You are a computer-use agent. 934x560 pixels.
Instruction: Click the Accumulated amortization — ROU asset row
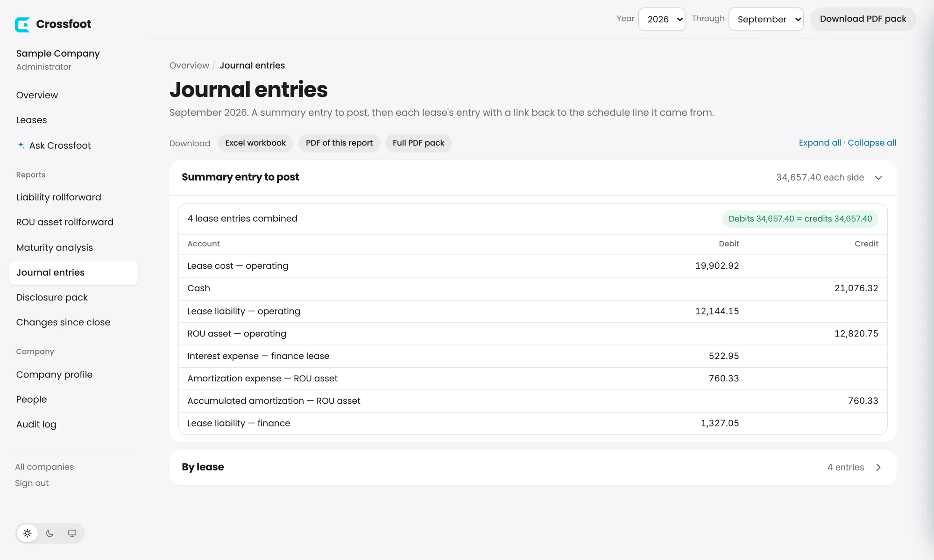tap(533, 401)
